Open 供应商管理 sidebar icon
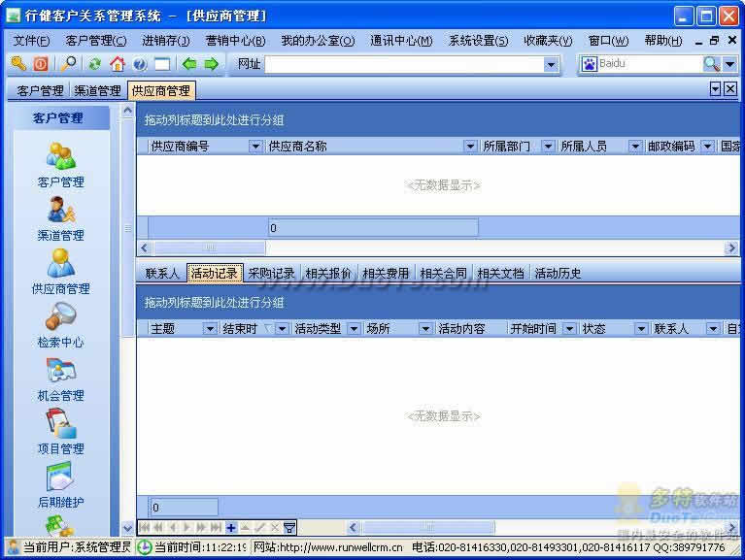 tap(61, 263)
